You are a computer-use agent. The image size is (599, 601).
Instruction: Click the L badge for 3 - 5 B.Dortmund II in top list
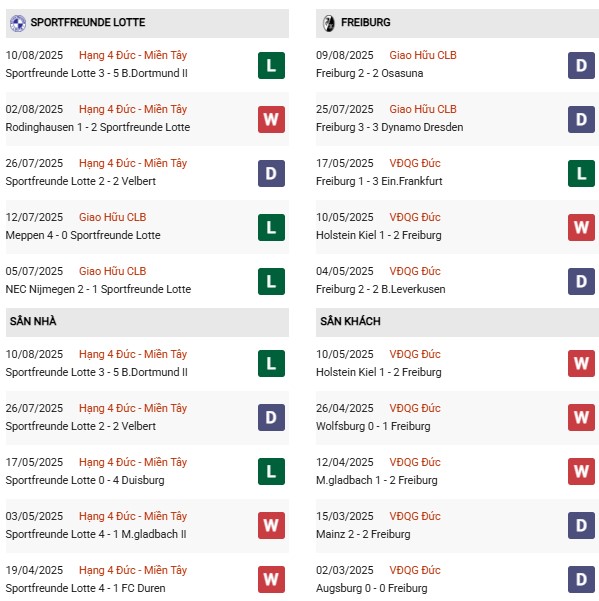(x=271, y=66)
